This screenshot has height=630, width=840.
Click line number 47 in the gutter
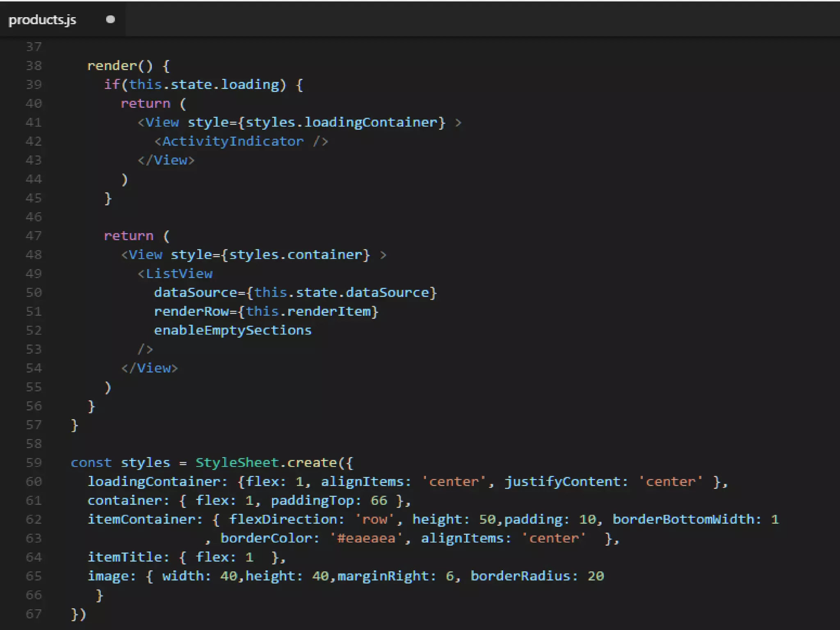pyautogui.click(x=34, y=236)
